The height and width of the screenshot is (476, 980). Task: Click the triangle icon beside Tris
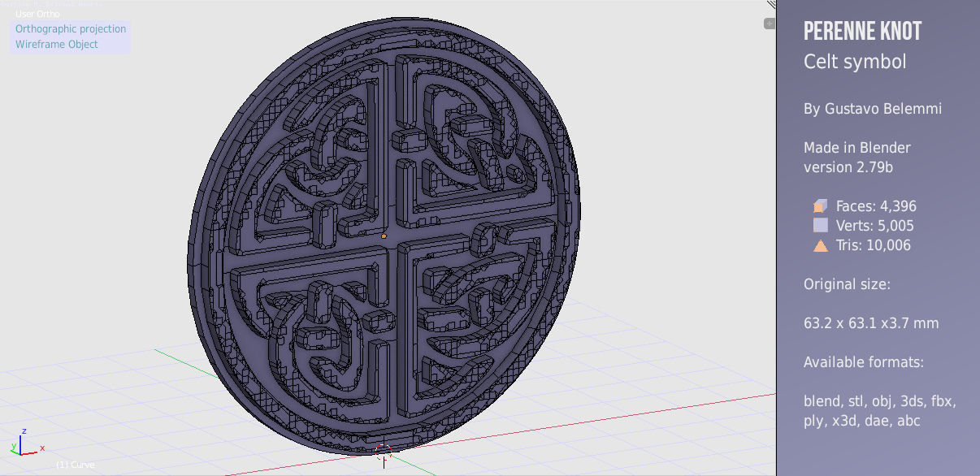pyautogui.click(x=821, y=245)
